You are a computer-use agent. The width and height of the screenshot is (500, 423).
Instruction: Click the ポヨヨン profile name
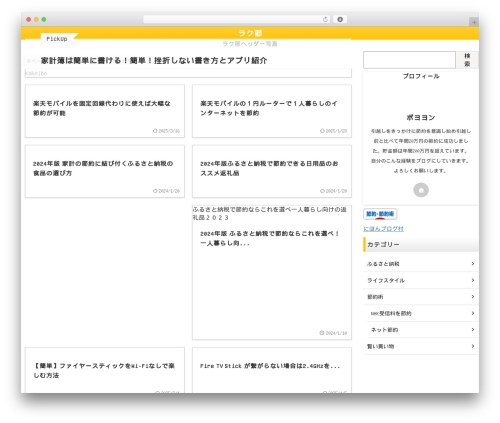(421, 117)
